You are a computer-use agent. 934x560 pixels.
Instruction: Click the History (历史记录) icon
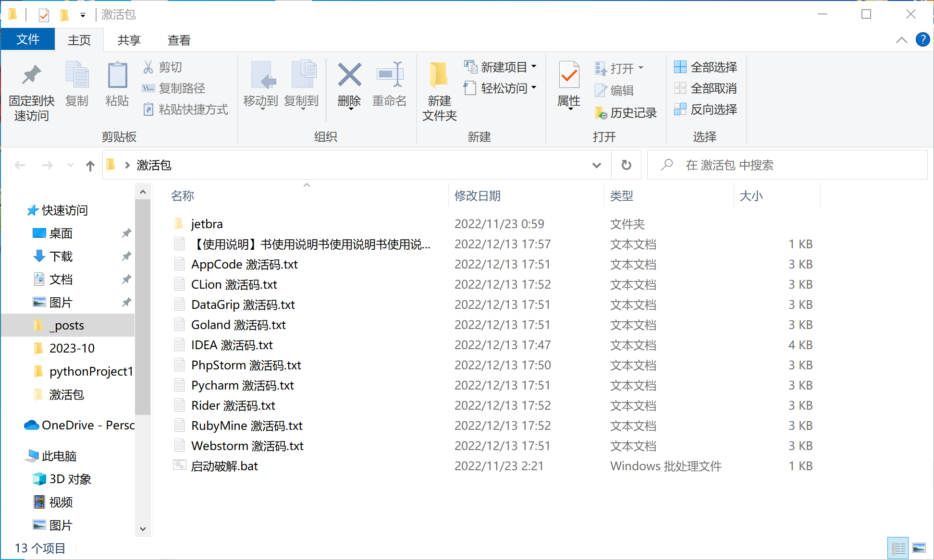601,113
